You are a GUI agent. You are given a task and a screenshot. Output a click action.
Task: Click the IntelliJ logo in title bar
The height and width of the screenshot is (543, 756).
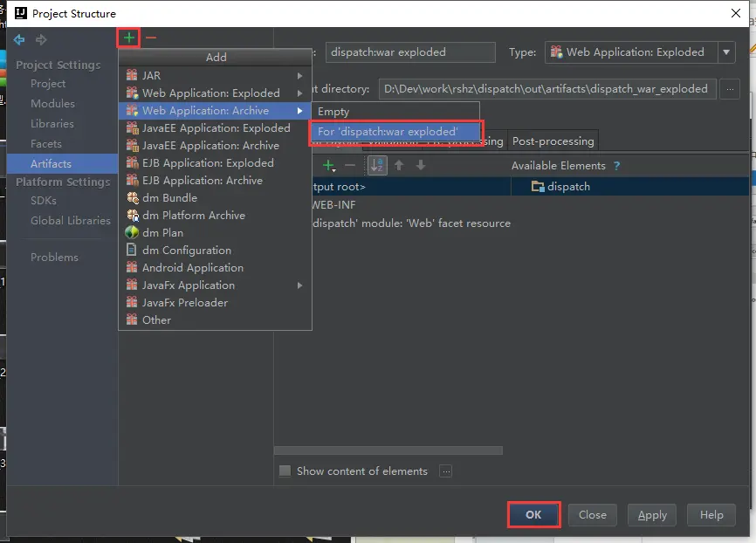point(21,13)
